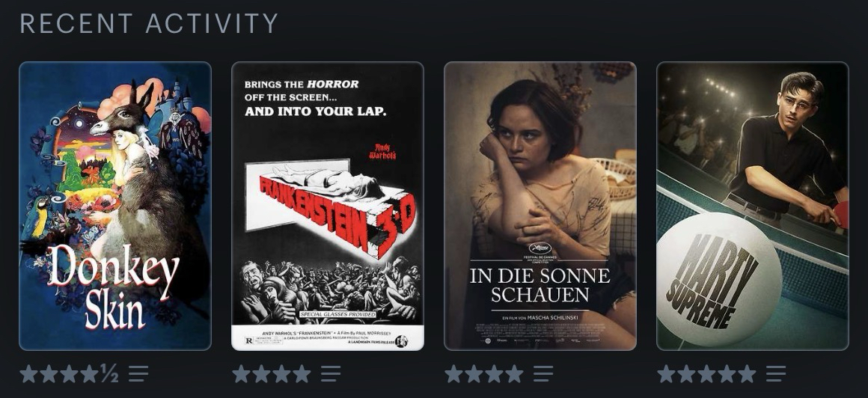Click the fourth star under In die Sonne schauen

[x=514, y=373]
